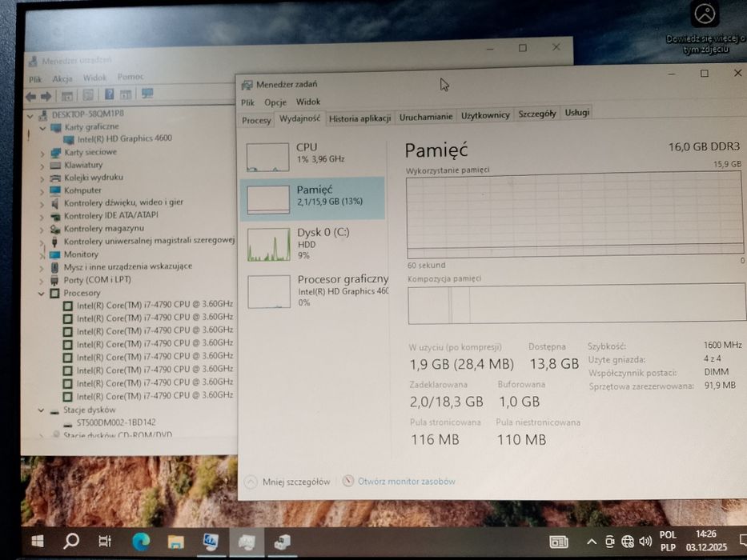The height and width of the screenshot is (560, 747).
Task: Select Porty (COM i LPT) item
Action: tap(90, 280)
